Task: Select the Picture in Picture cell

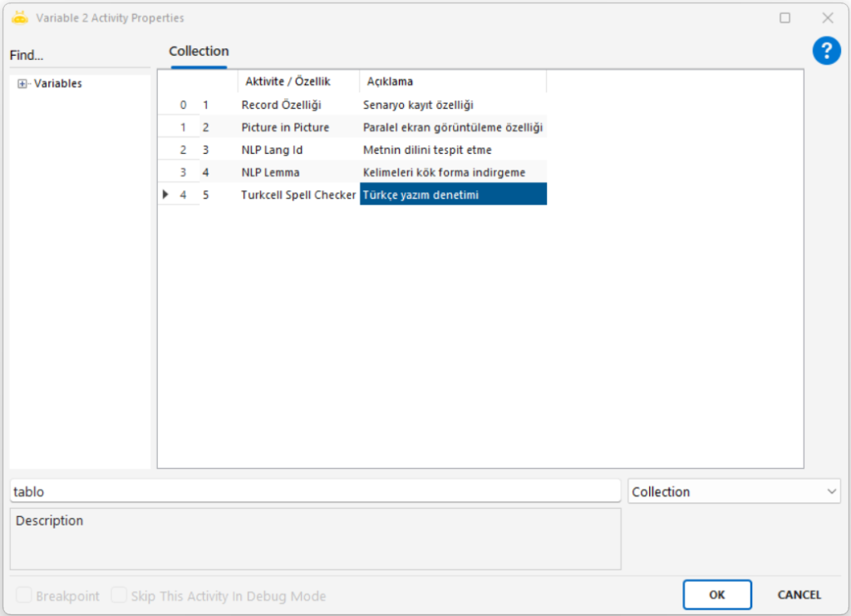Action: [x=285, y=127]
